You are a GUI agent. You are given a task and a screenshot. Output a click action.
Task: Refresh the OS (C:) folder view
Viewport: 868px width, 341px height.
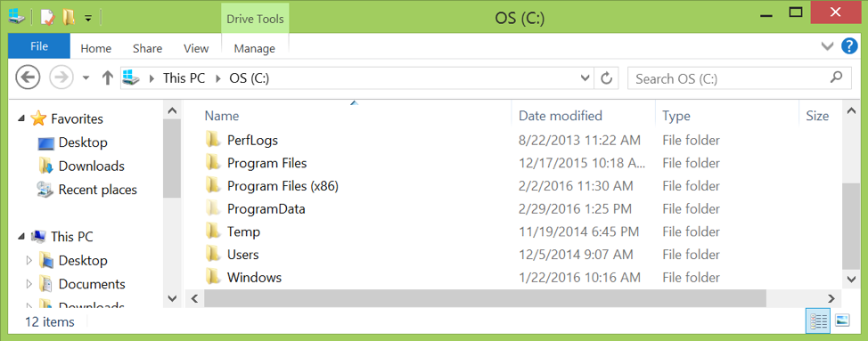(607, 78)
